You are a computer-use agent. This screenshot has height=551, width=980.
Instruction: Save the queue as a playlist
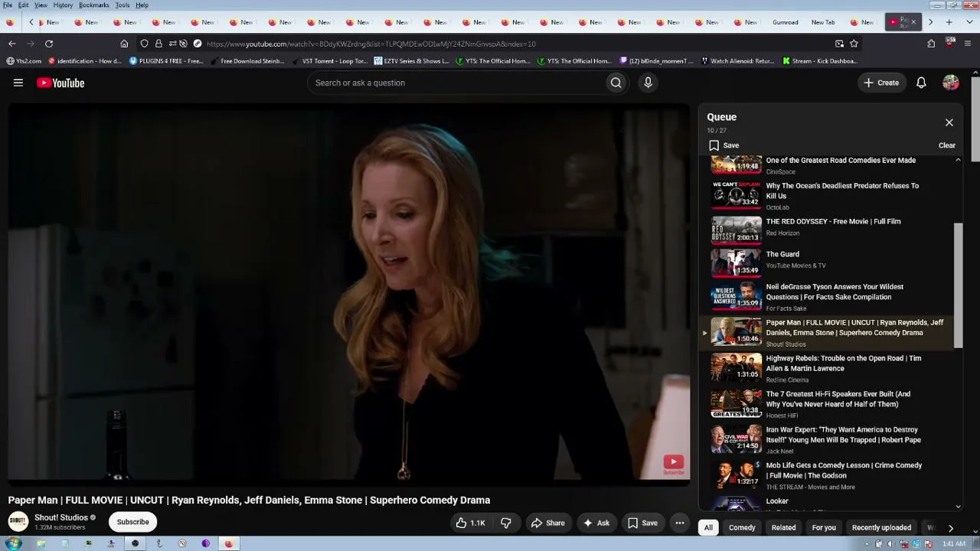(724, 145)
